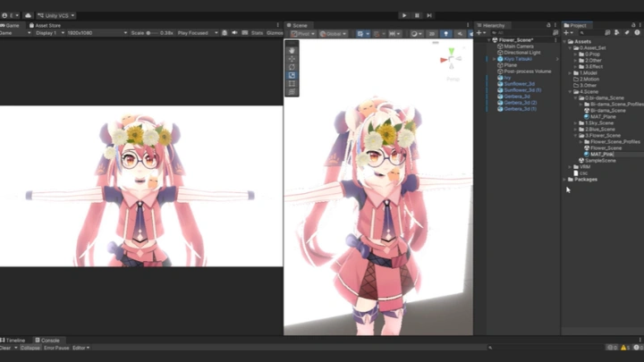
Task: Click the Scene orientation gizmo Y axis
Action: [452, 52]
